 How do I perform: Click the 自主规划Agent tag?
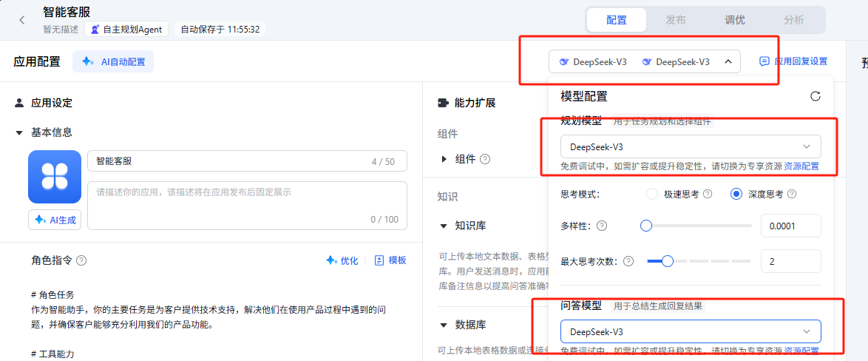click(126, 30)
